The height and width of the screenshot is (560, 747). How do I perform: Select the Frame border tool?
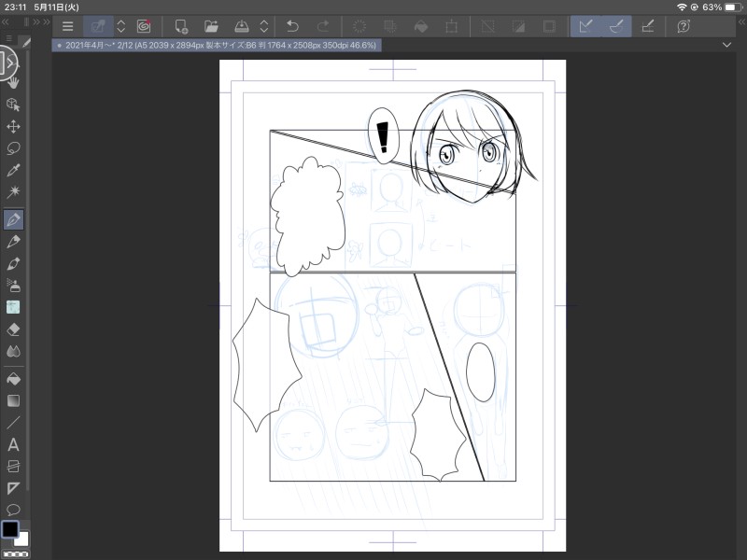tap(13, 467)
